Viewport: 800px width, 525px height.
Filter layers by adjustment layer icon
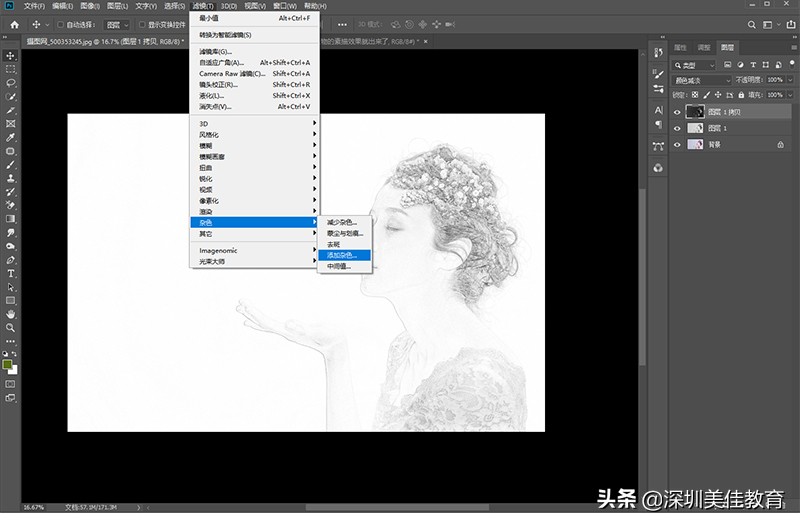740,65
